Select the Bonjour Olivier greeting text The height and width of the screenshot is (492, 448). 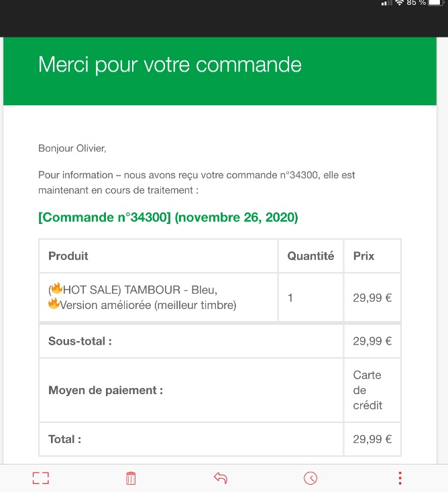[x=72, y=148]
